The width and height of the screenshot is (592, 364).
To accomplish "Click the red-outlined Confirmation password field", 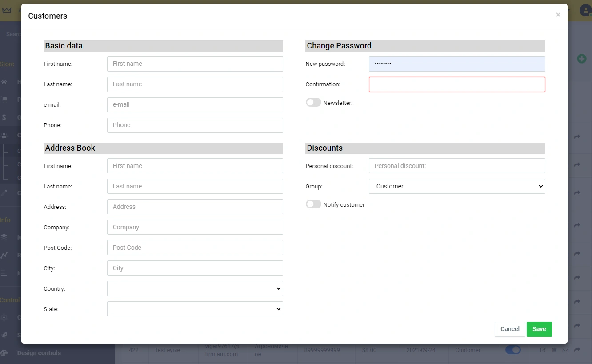I will tap(457, 84).
